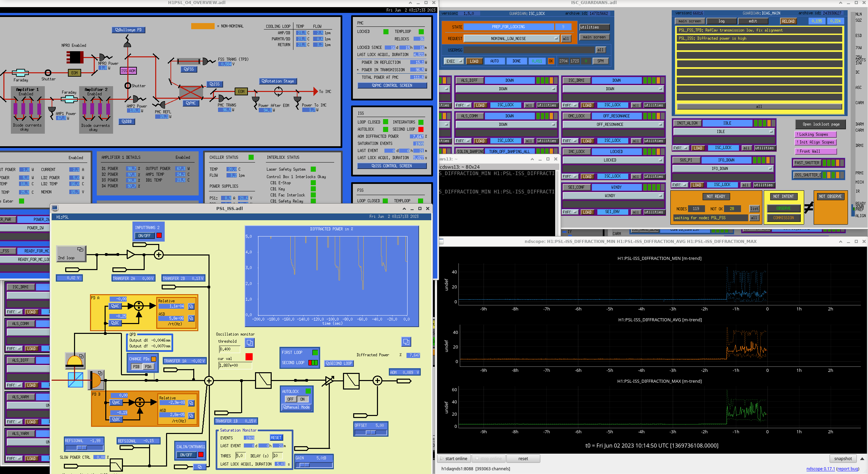Reset the Saturation Monitor events
Screen dimensions: 868x474
[x=276, y=438]
